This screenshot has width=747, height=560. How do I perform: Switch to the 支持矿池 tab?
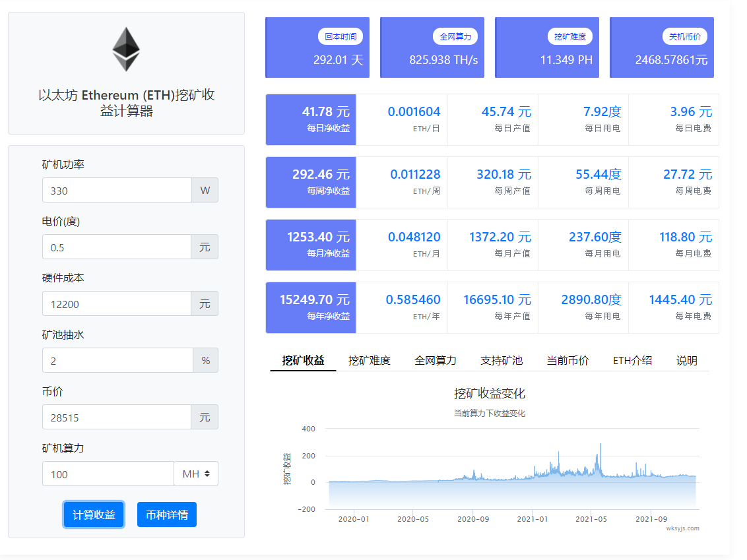(502, 361)
